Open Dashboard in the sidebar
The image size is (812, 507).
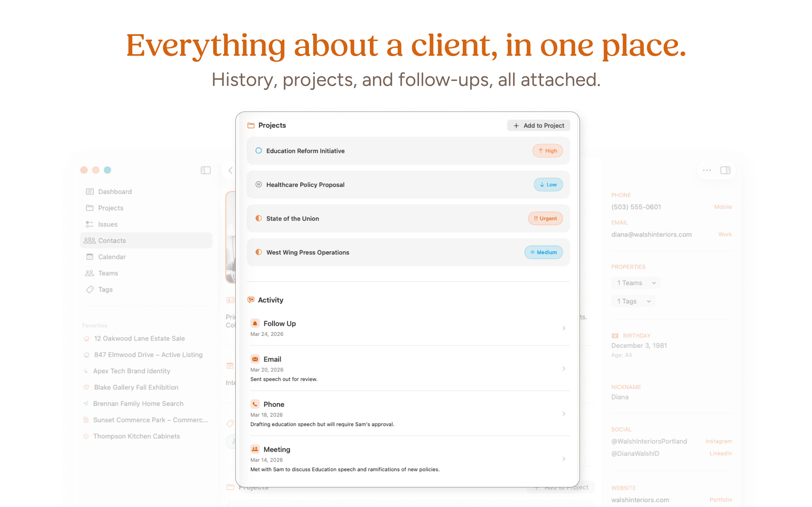(115, 191)
